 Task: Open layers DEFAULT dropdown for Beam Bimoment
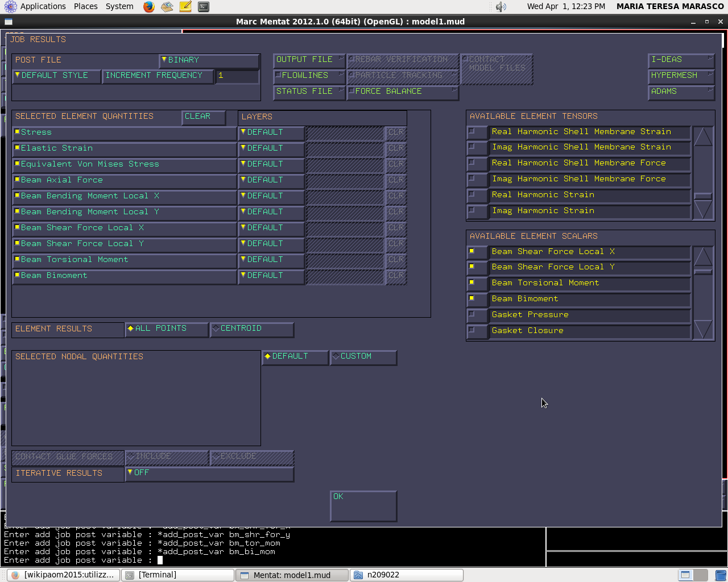pyautogui.click(x=271, y=276)
